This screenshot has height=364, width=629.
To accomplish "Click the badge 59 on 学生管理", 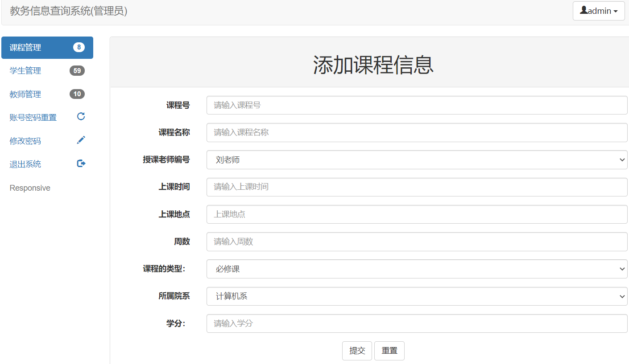I will point(77,70).
